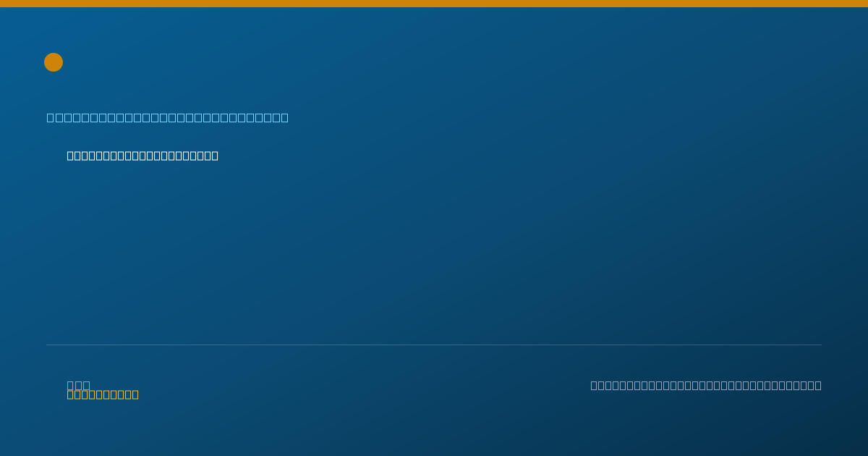The width and height of the screenshot is (868, 456).
Task: Select the light blue headline text line
Action: coord(167,117)
